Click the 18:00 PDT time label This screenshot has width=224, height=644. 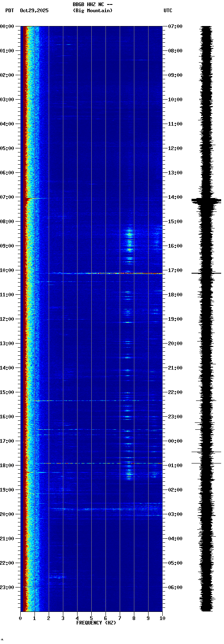point(7,466)
